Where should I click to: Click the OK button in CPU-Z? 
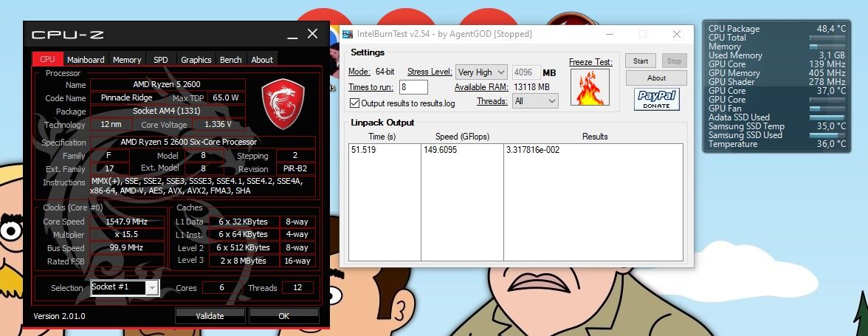[284, 316]
